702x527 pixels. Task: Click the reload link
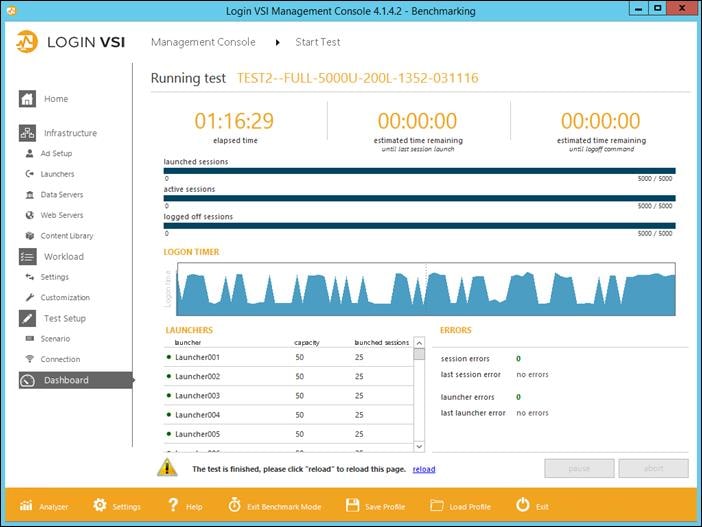[x=424, y=469]
